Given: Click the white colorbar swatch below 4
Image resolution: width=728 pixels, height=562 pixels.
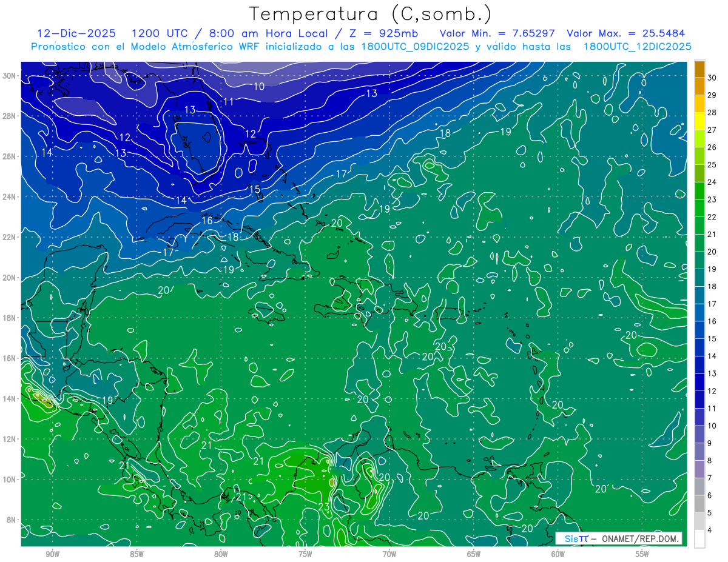Looking at the screenshot, I should 699,539.
